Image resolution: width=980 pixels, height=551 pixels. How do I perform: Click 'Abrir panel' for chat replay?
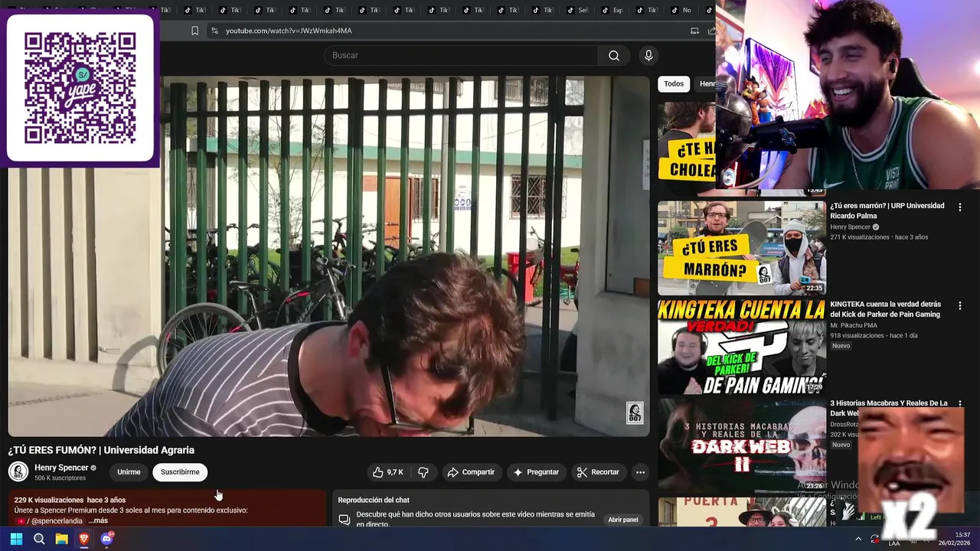click(623, 520)
